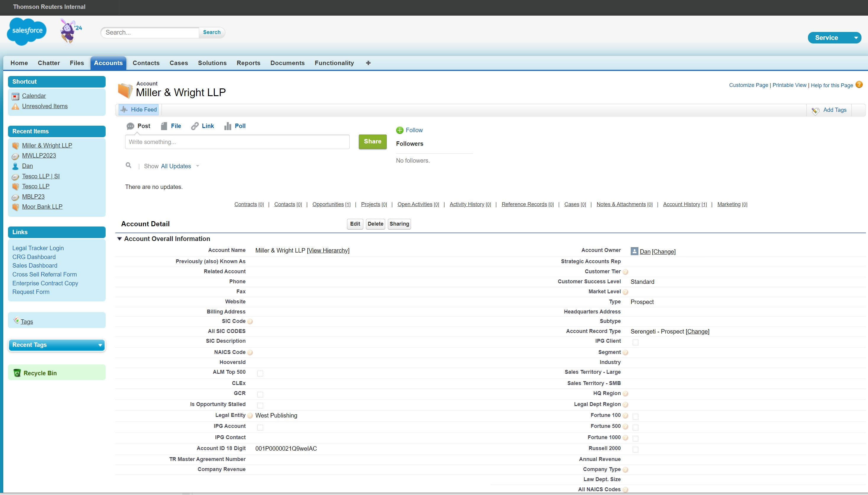Open the Customize Page link
This screenshot has height=495, width=868.
click(x=748, y=85)
